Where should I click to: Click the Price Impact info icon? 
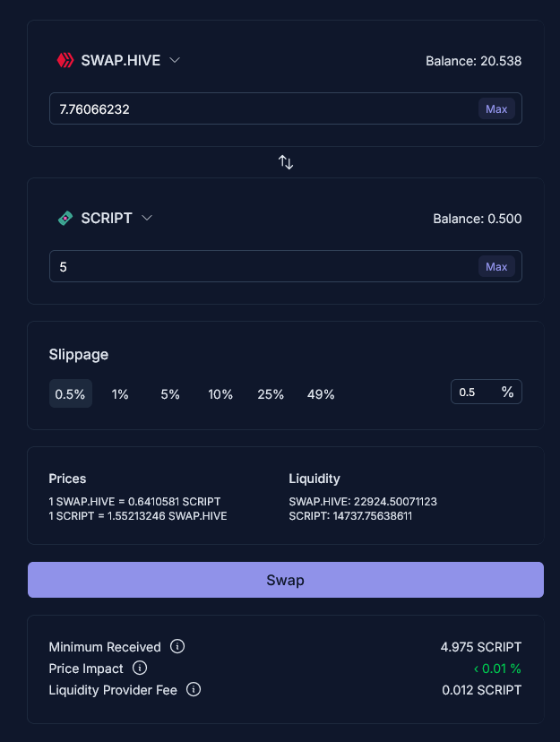coord(140,669)
